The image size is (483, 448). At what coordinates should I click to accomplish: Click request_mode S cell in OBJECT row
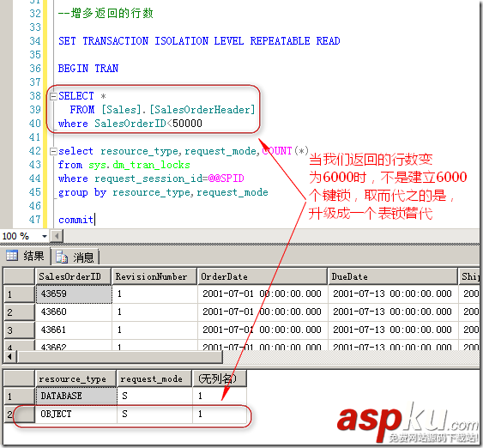pos(154,414)
